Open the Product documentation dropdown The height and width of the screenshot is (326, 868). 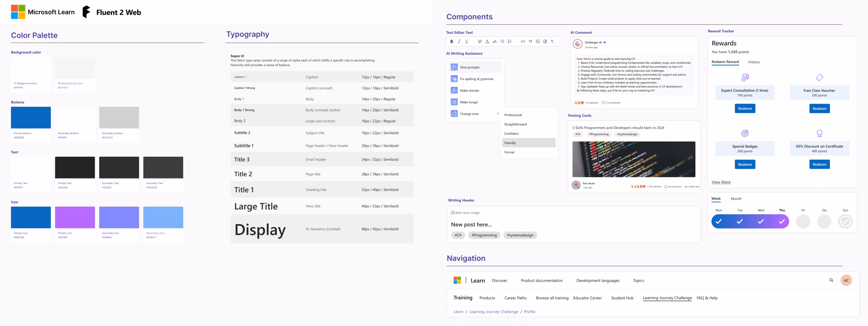(x=542, y=280)
